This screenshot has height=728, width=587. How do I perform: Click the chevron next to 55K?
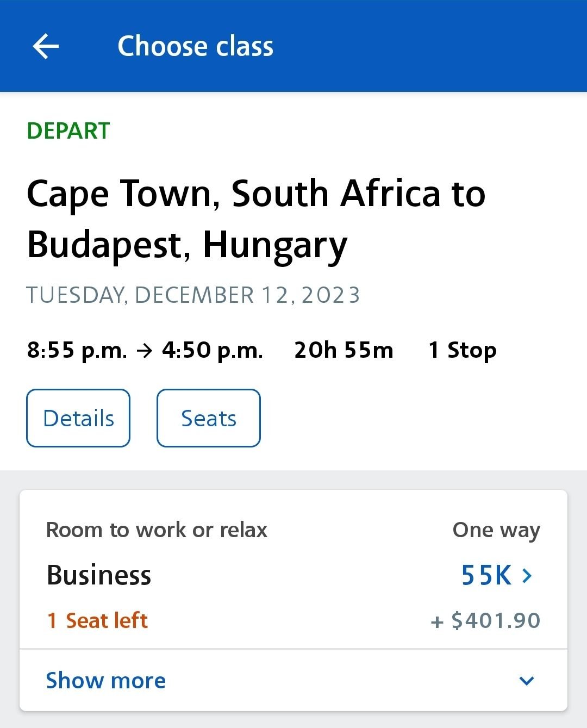(527, 575)
